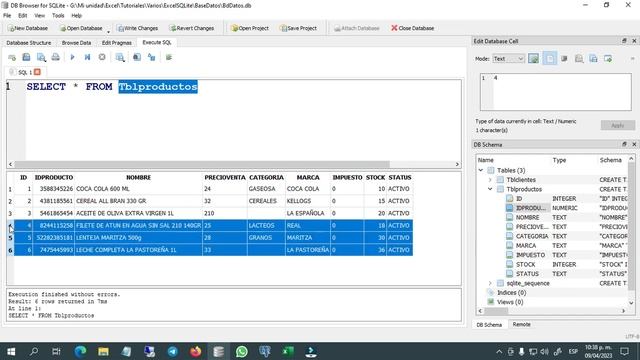Click the print cell icon in cell editor
The width and height of the screenshot is (640, 360).
[579, 59]
